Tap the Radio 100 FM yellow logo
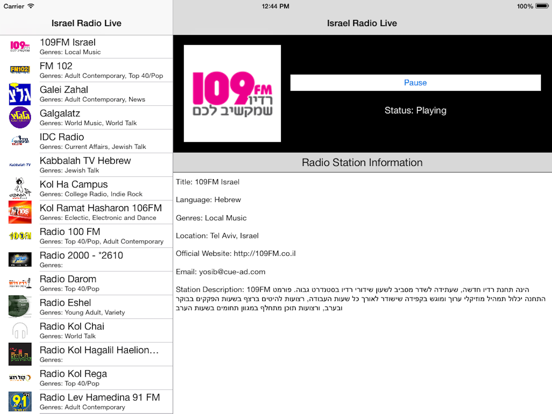Viewport: 552px width, 414px height. click(20, 236)
